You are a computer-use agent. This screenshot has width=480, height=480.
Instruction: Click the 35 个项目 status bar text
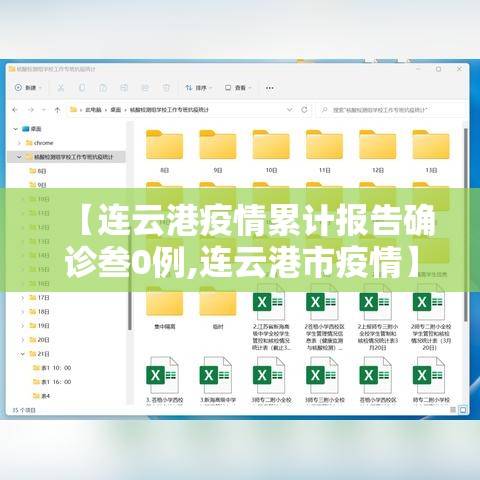tap(24, 410)
